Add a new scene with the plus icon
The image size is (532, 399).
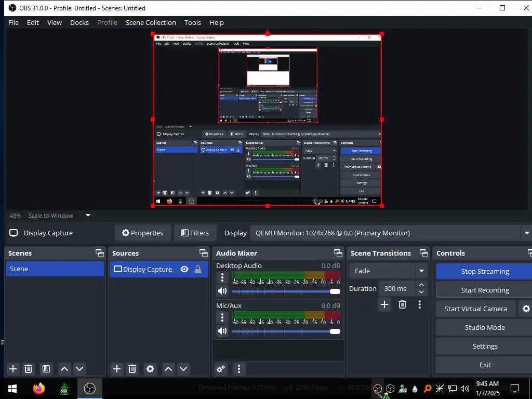[13, 369]
